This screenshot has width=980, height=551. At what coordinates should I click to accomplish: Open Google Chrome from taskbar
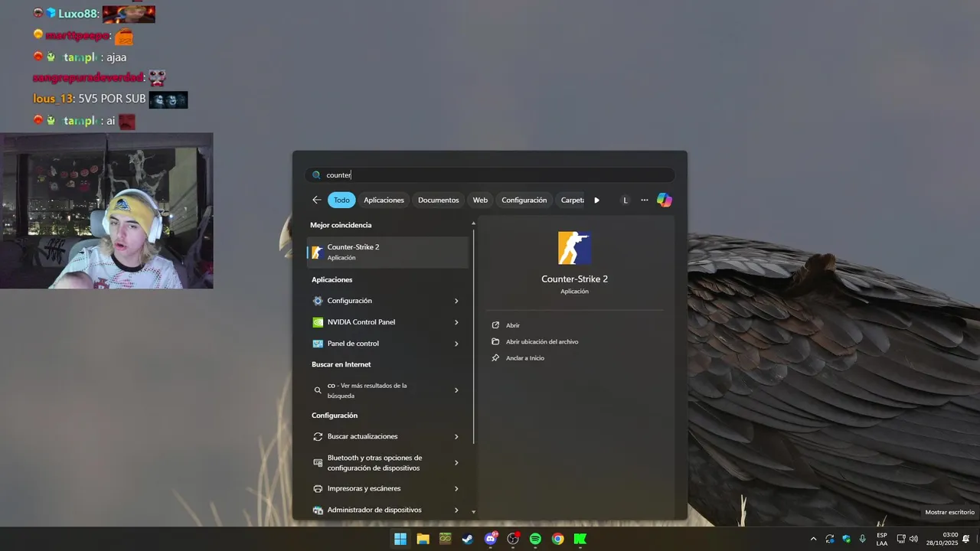[x=558, y=539]
